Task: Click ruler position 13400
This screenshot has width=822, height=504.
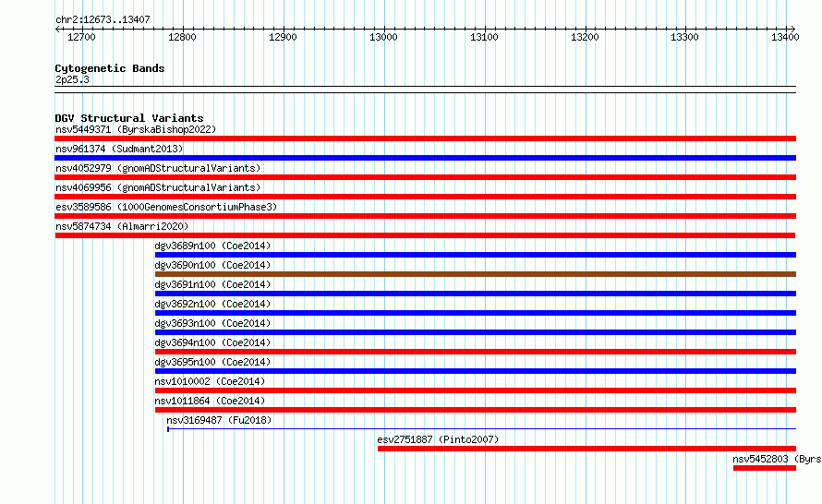Action: (x=785, y=37)
